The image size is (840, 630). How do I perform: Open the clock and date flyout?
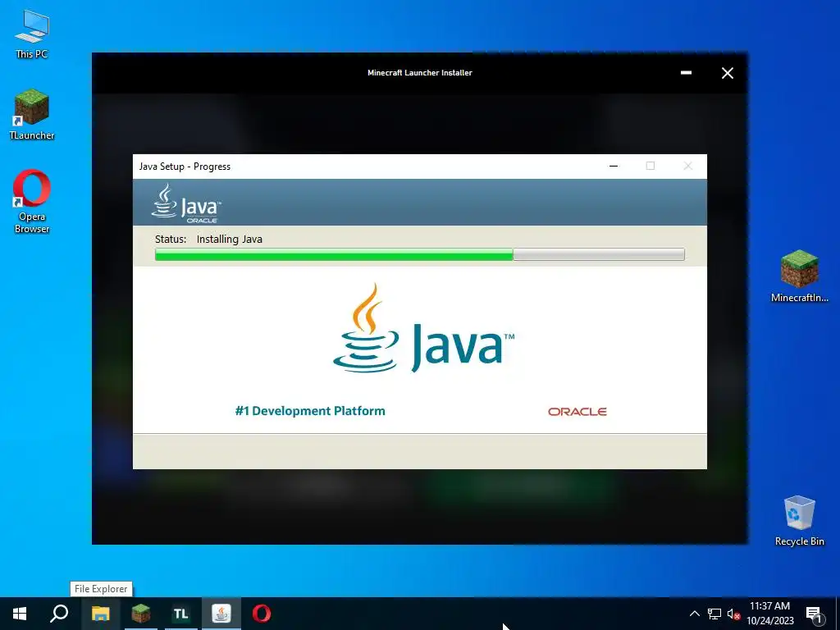coord(769,614)
